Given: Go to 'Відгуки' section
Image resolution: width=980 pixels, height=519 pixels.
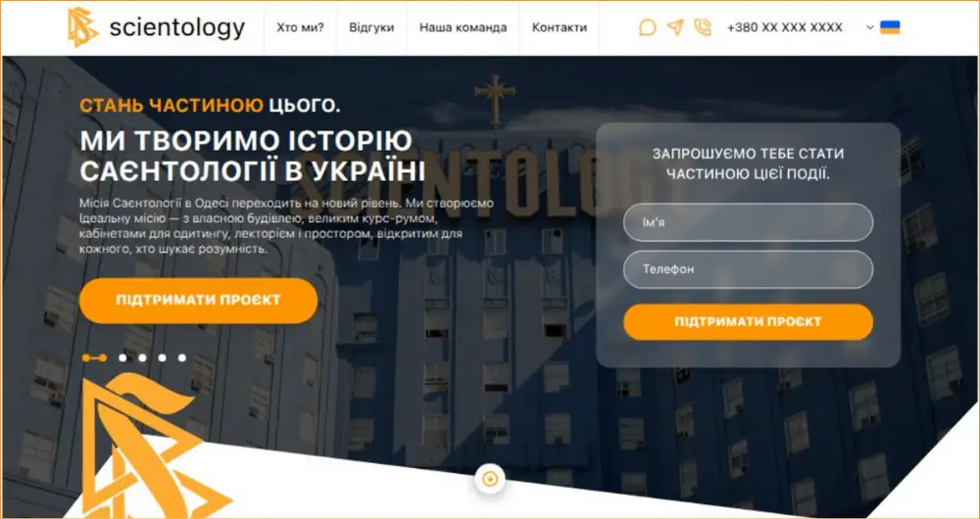Looking at the screenshot, I should click(371, 27).
